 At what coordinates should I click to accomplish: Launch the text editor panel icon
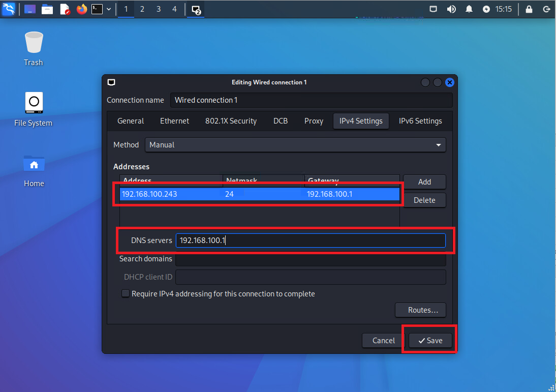click(65, 9)
